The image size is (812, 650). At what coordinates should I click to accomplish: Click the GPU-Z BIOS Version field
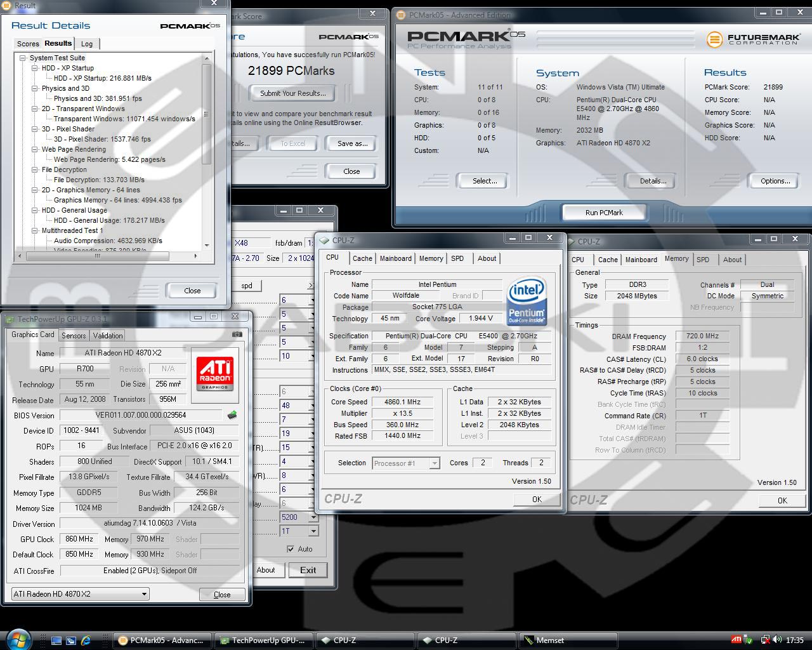point(141,415)
